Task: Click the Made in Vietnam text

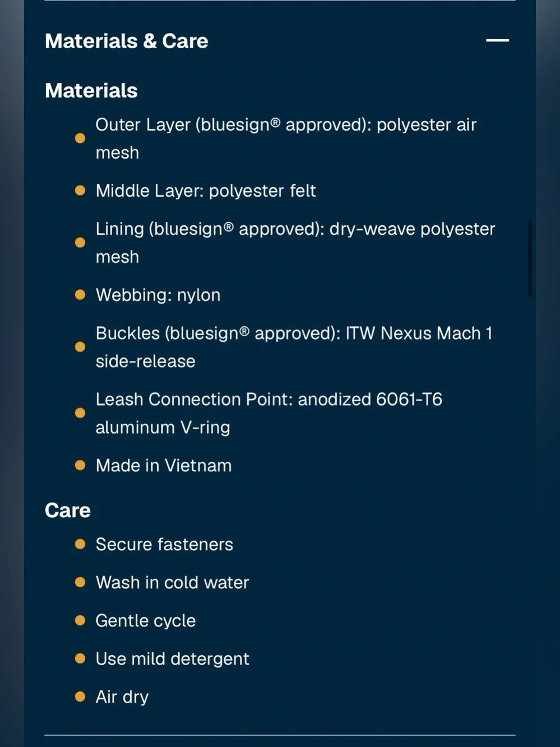Action: point(164,465)
